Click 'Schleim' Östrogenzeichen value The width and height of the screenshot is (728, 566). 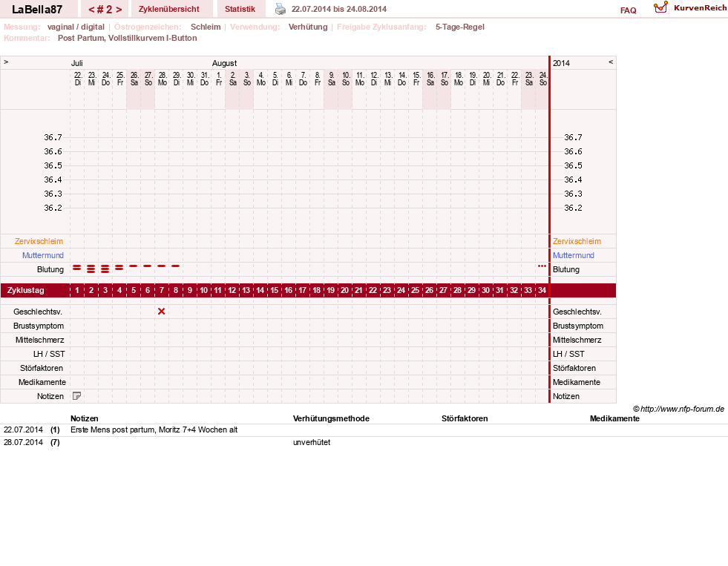[x=206, y=27]
